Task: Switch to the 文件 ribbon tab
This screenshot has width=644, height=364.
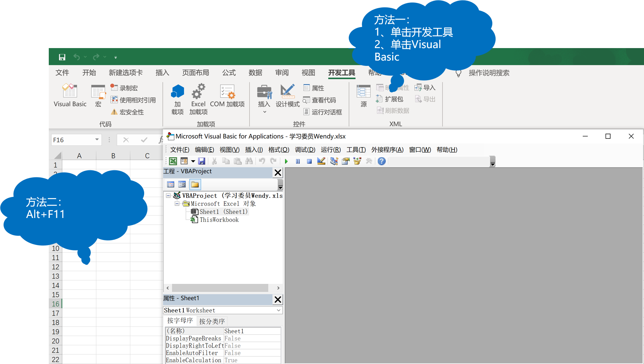Action: click(62, 73)
